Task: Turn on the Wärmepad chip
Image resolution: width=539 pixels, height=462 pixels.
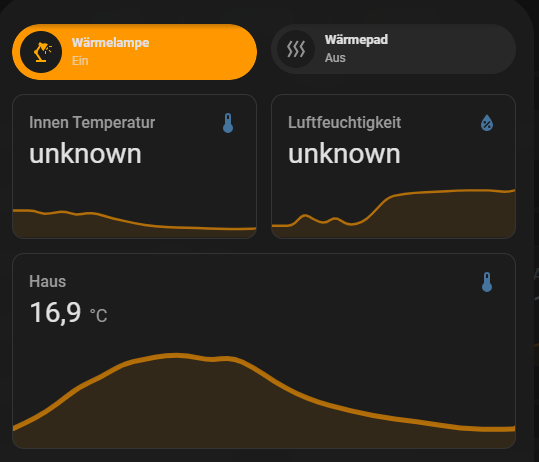Action: (x=393, y=49)
